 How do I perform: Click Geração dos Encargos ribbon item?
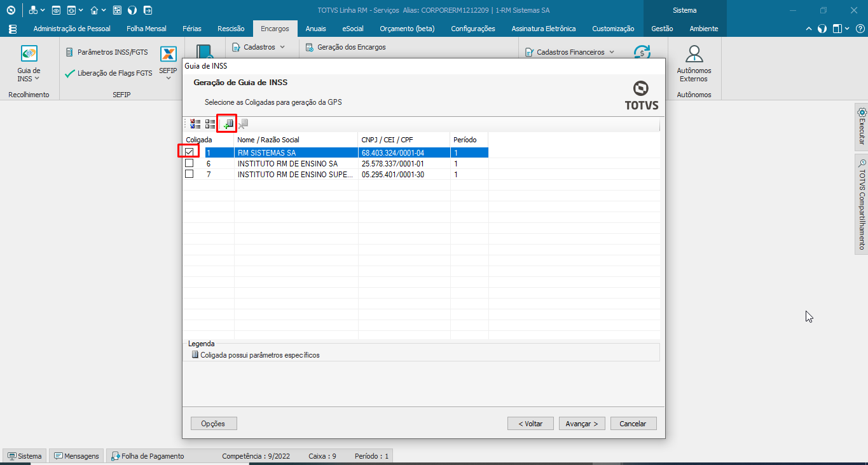point(345,47)
